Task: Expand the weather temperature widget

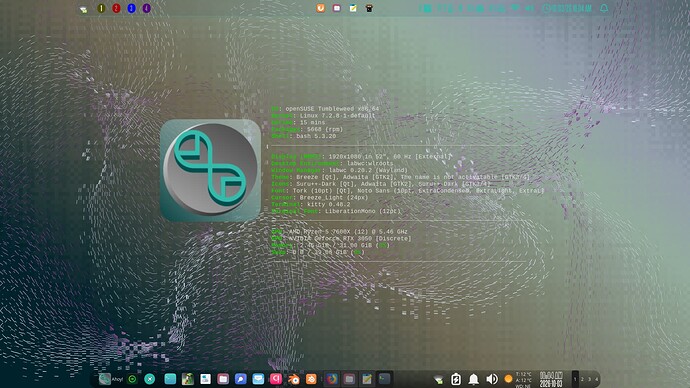Action: 518,379
